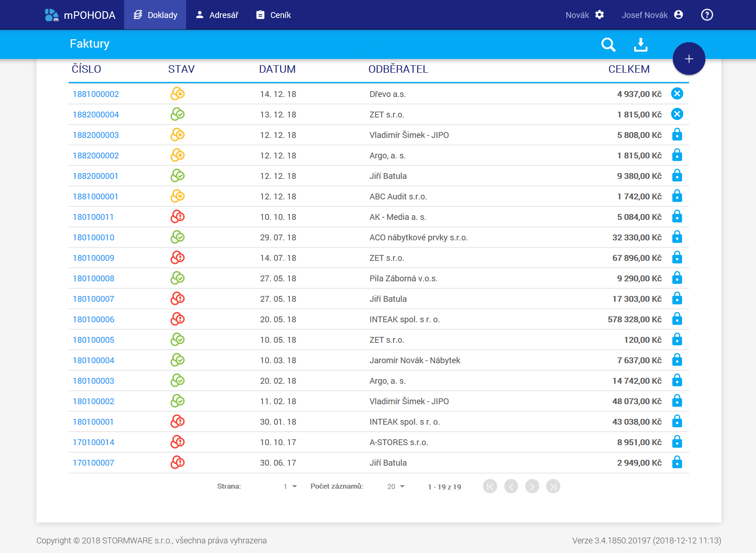Open the Strana page number dropdown

pos(290,487)
